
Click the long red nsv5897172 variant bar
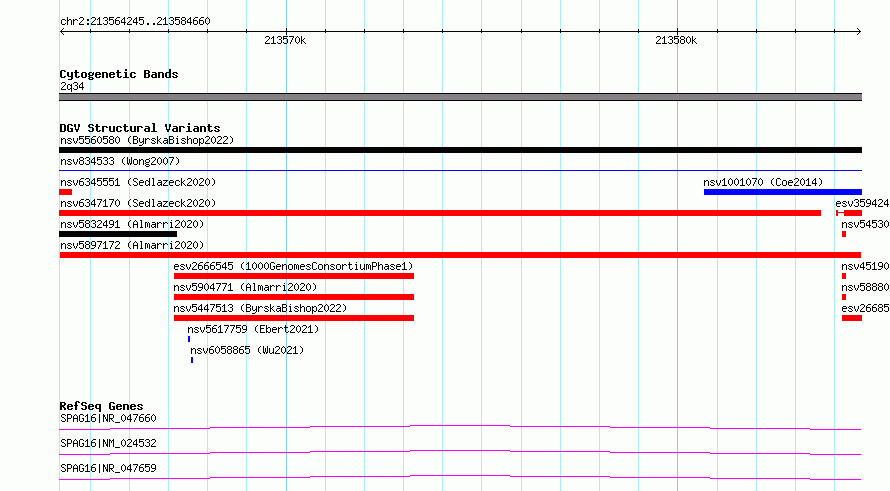pos(460,255)
